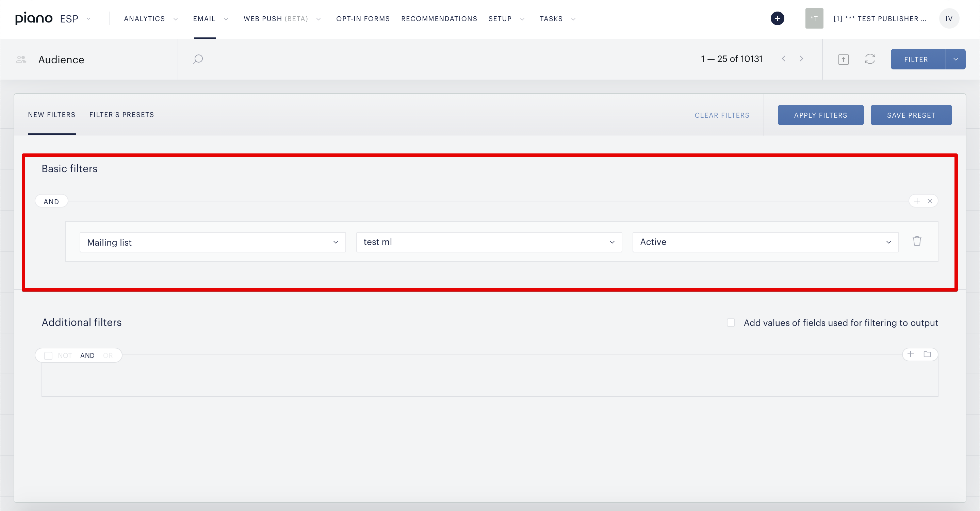Open the Mailing list field dropdown

click(213, 242)
